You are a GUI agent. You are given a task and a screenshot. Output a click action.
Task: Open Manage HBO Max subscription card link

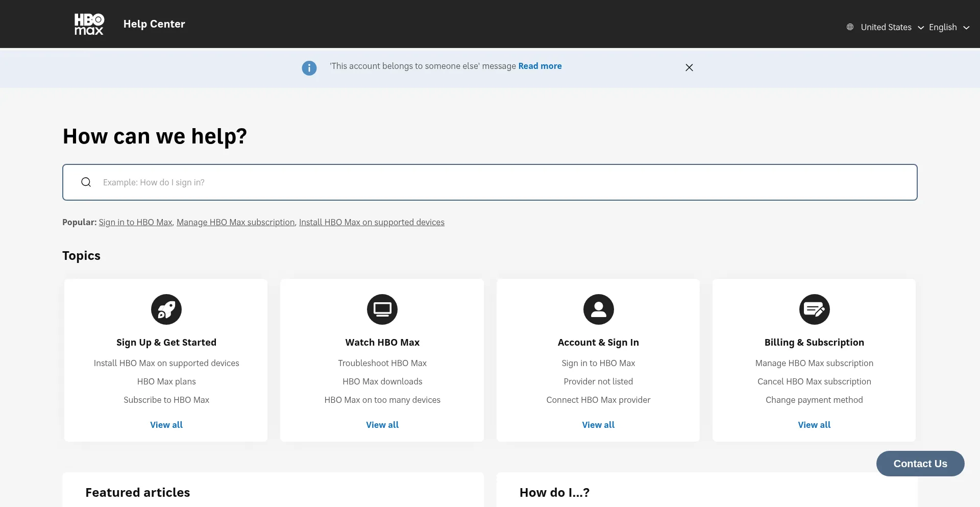pyautogui.click(x=814, y=363)
